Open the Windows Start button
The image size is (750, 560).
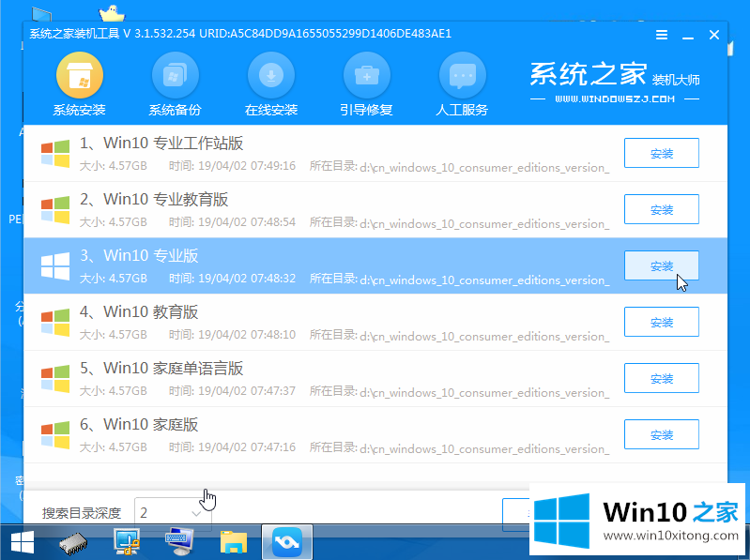click(22, 543)
